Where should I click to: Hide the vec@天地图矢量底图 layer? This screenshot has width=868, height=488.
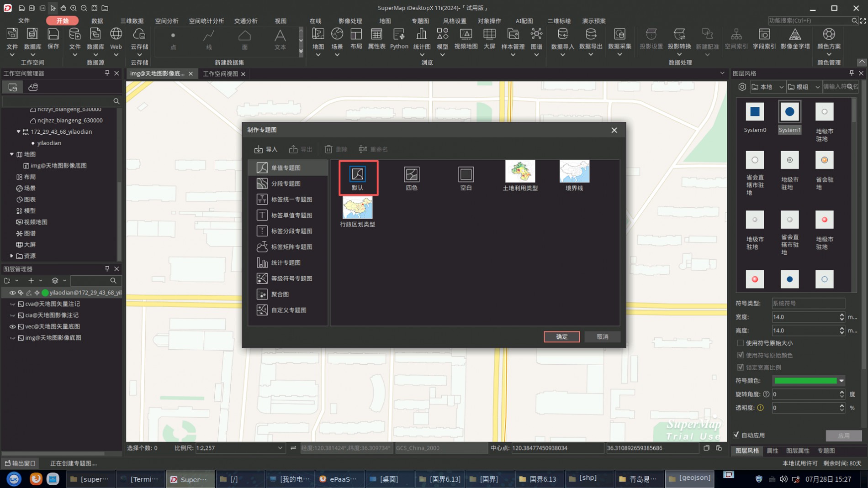12,326
